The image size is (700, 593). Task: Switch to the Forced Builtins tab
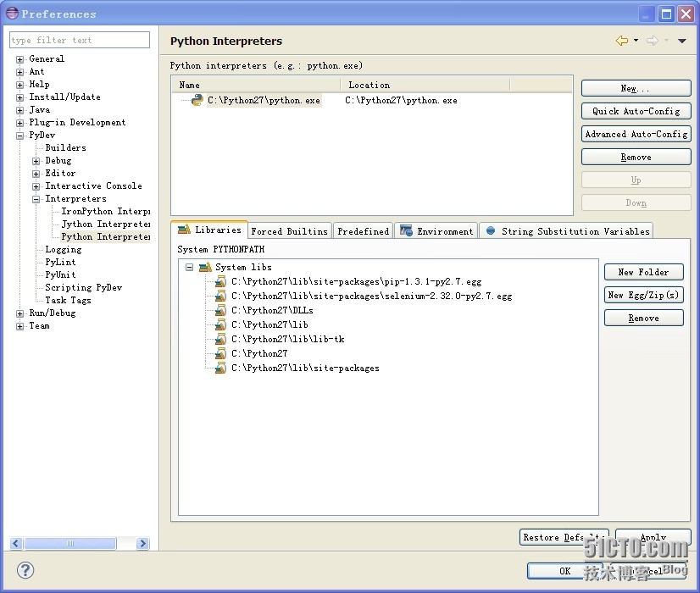click(289, 231)
